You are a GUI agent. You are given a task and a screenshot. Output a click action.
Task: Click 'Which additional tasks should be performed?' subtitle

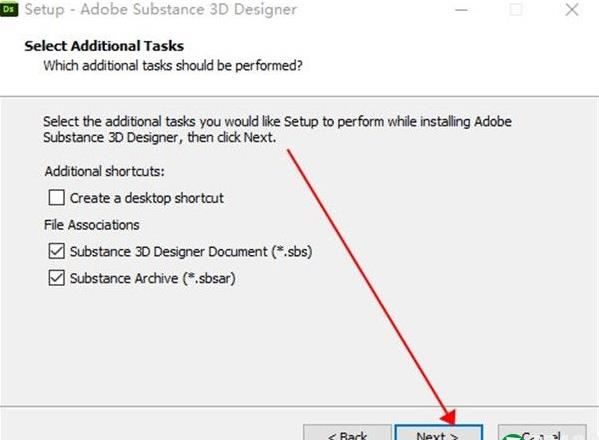coord(173,66)
